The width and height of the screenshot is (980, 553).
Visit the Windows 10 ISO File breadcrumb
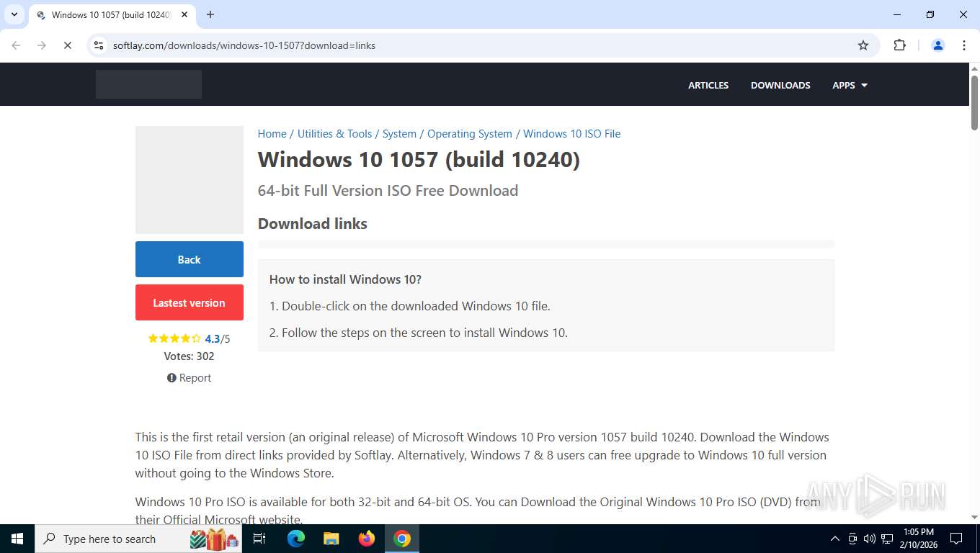pyautogui.click(x=571, y=134)
